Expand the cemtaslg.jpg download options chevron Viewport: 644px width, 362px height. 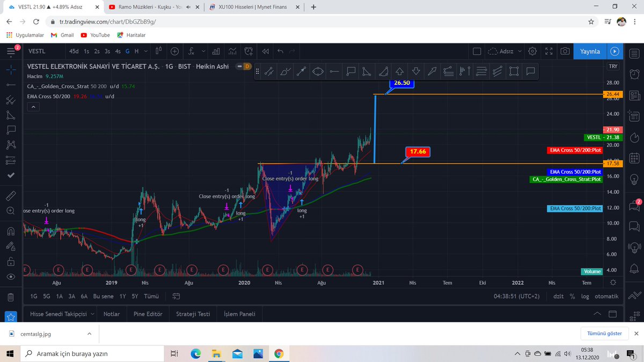pos(89,334)
